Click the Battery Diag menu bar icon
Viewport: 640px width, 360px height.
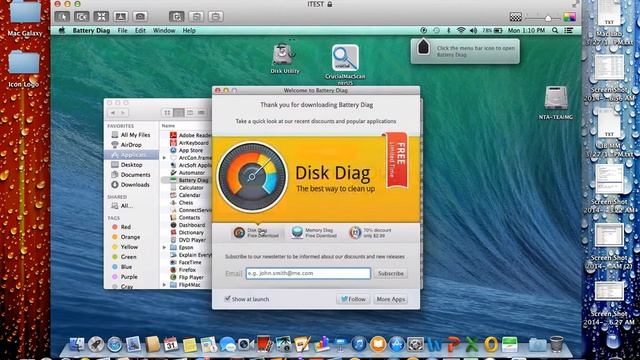[424, 30]
